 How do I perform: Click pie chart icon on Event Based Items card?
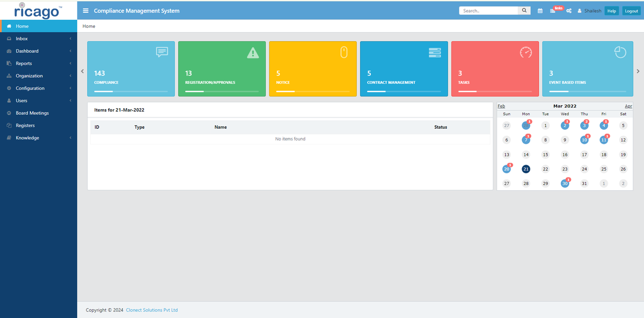(620, 52)
